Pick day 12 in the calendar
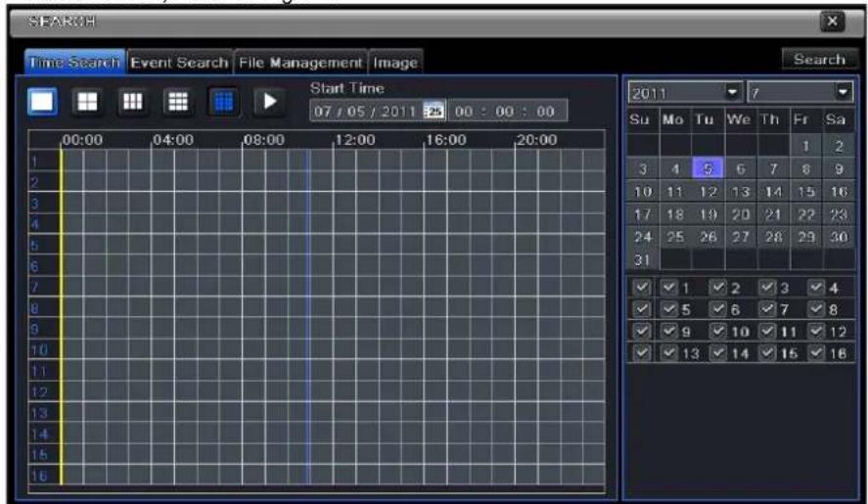 pos(708,192)
